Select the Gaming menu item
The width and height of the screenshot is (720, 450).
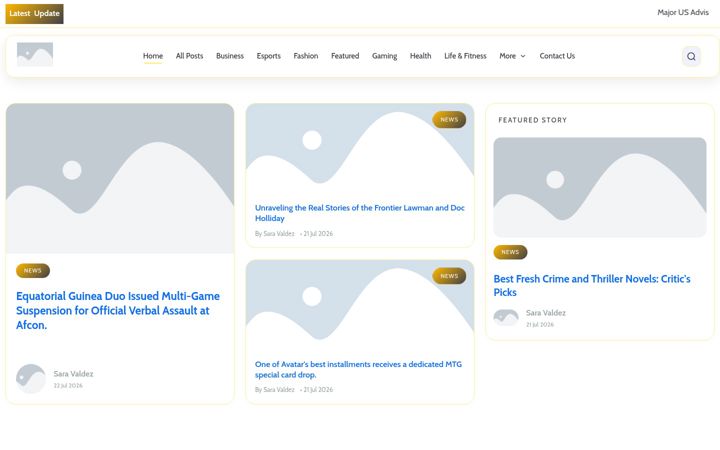coord(384,56)
